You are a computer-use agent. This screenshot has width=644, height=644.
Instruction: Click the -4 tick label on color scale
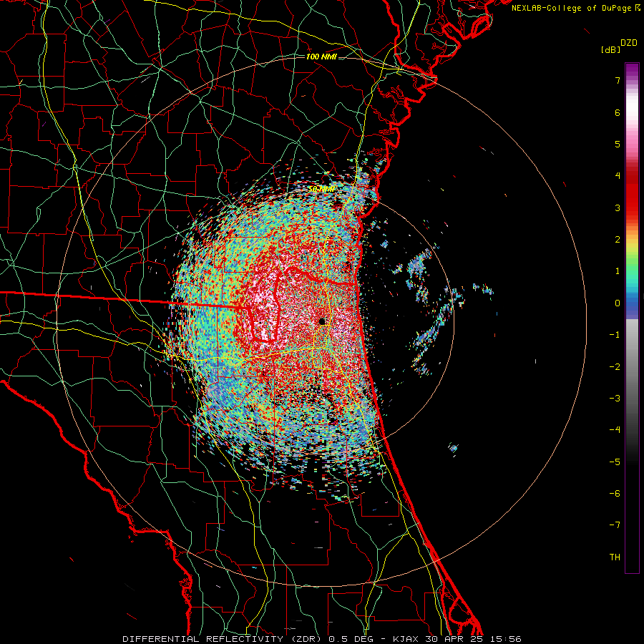point(615,430)
